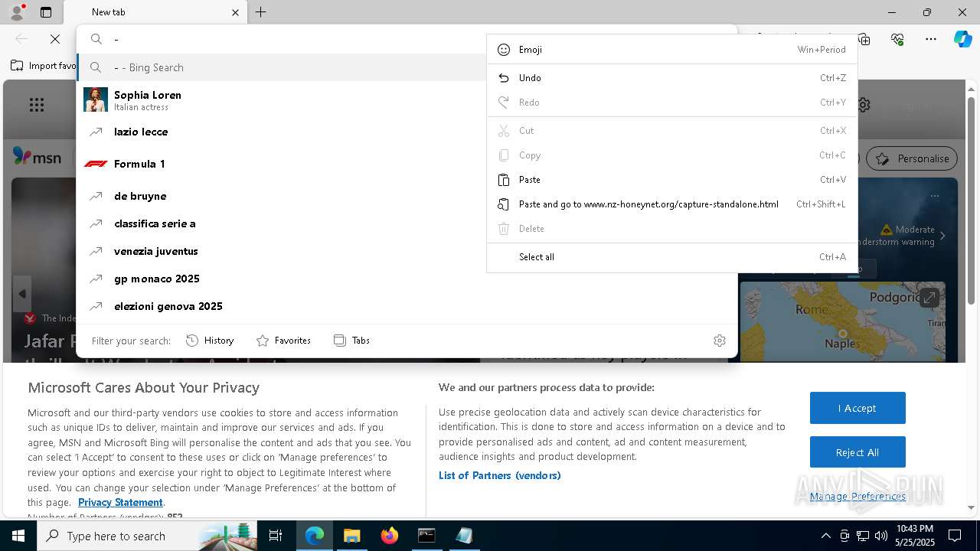Click Reject All on privacy banner

857,452
